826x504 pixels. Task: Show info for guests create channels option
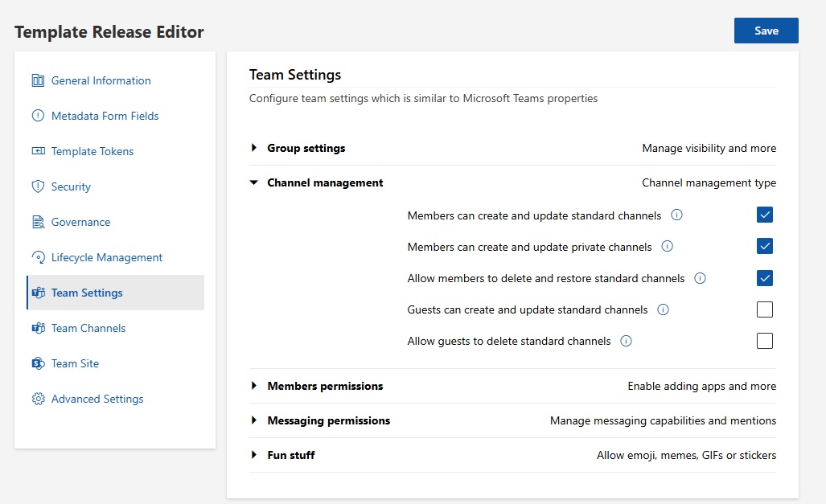pyautogui.click(x=663, y=309)
